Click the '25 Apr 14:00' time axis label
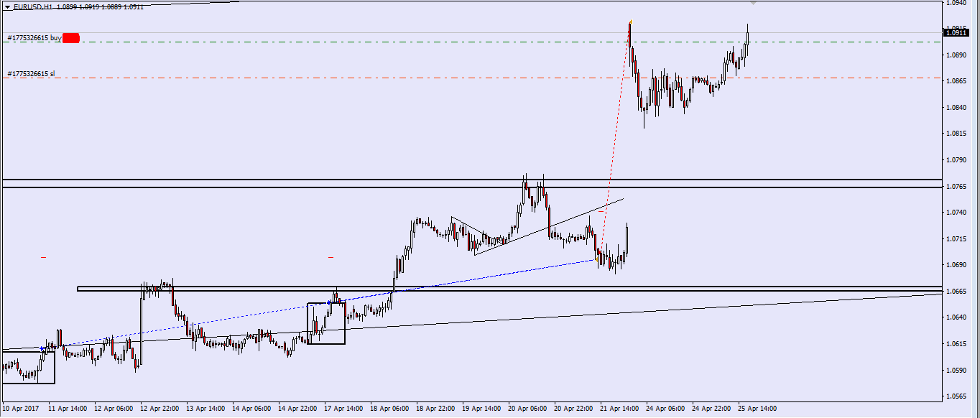The height and width of the screenshot is (418, 980). (x=758, y=408)
